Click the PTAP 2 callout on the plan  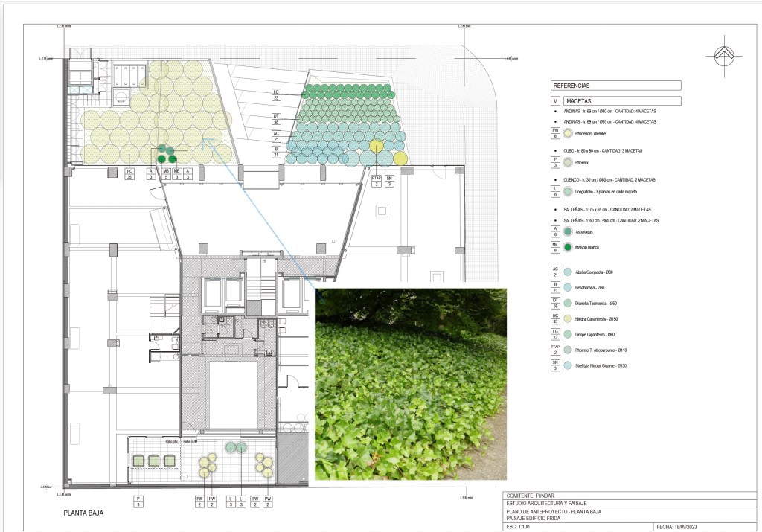tap(376, 180)
